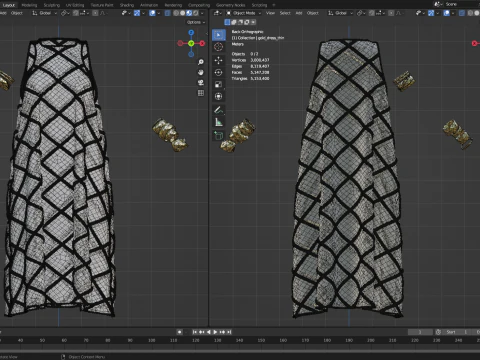Open the shading options arrow in the left viewport
Image resolution: width=480 pixels, height=360 pixels.
tap(202, 13)
